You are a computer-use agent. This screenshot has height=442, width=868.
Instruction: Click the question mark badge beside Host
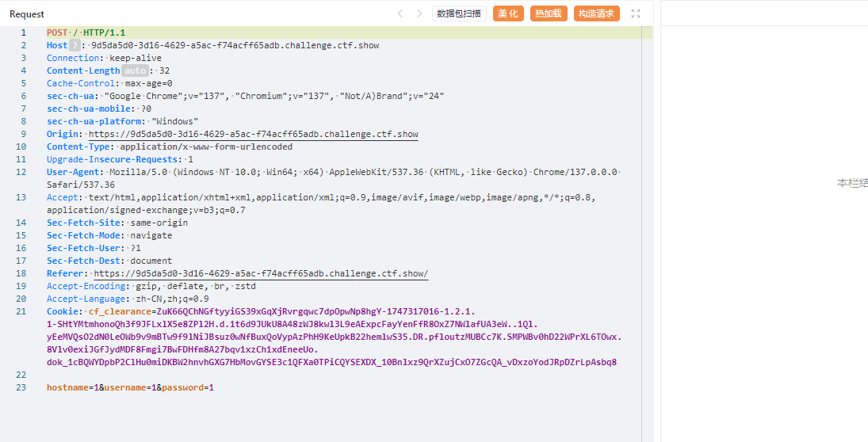(75, 46)
